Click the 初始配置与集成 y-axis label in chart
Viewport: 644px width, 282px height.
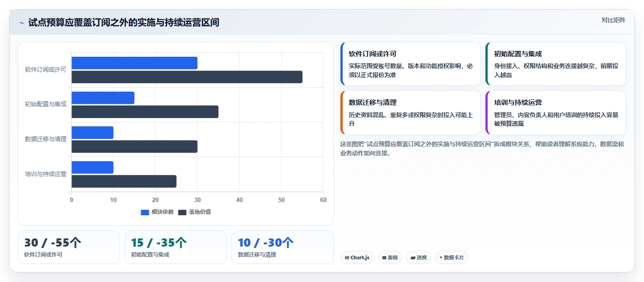pos(45,104)
